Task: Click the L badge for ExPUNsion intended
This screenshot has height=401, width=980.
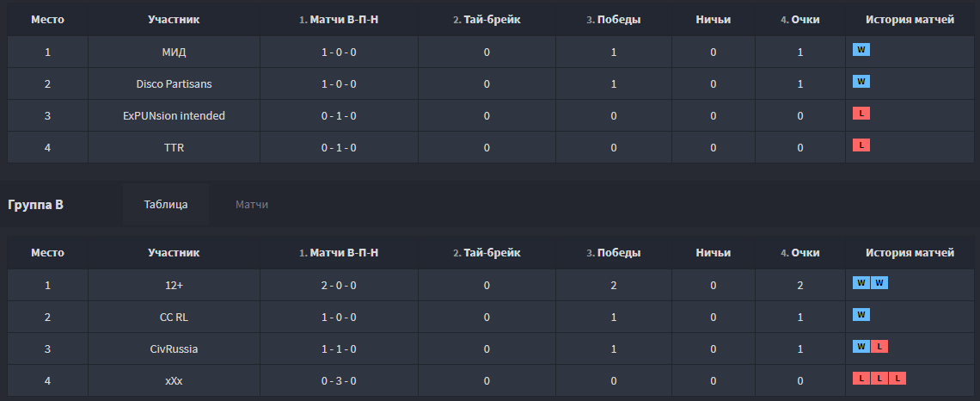Action: point(861,114)
